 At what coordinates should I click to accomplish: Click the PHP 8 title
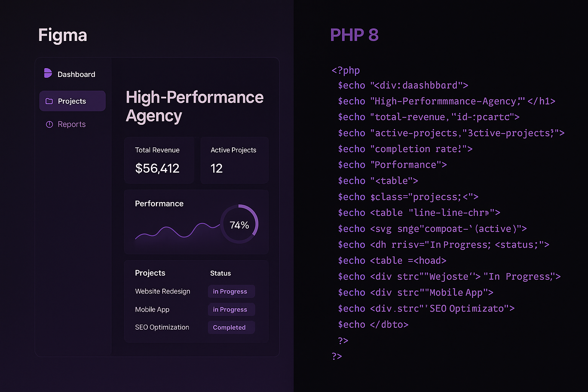(354, 35)
